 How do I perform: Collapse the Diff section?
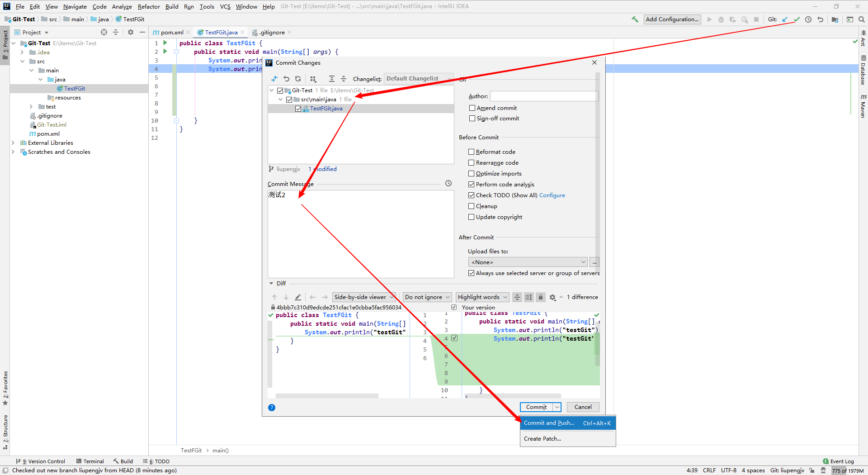coord(271,284)
